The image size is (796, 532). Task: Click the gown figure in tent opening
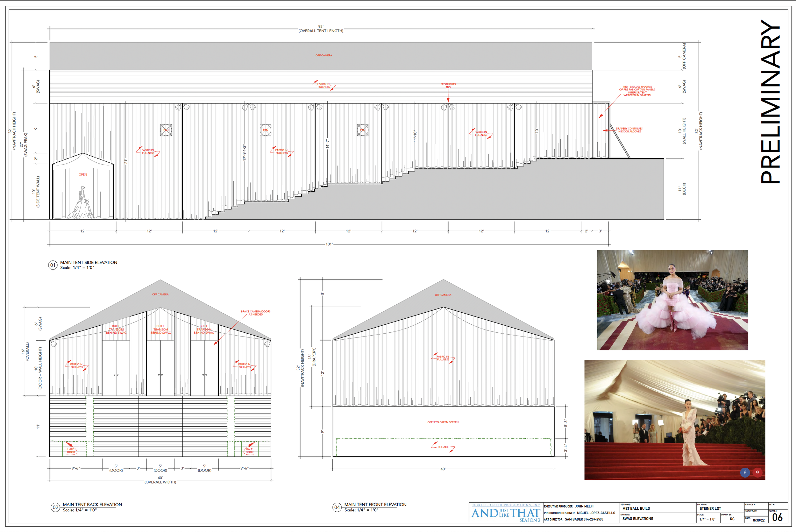click(82, 202)
